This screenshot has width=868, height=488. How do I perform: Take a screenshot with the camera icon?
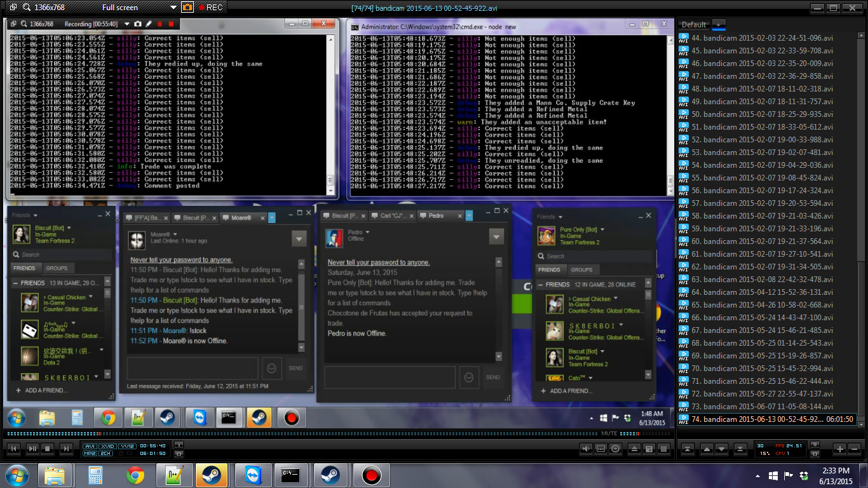(187, 8)
